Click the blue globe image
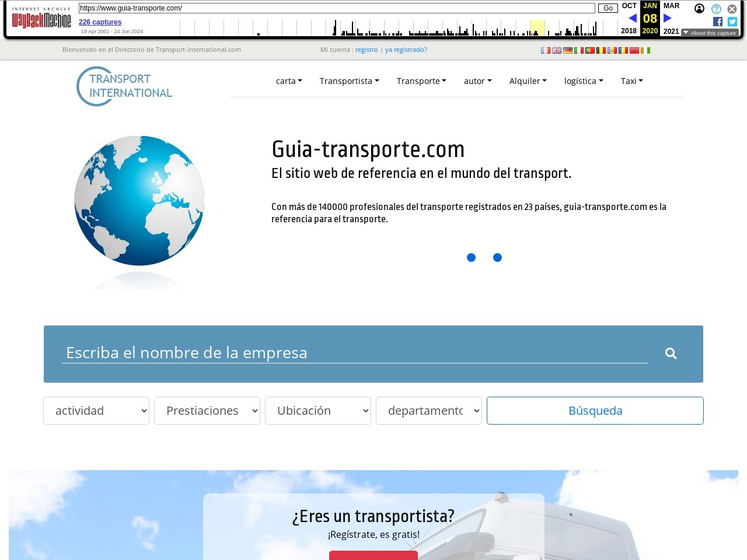The height and width of the screenshot is (560, 747). click(x=139, y=201)
